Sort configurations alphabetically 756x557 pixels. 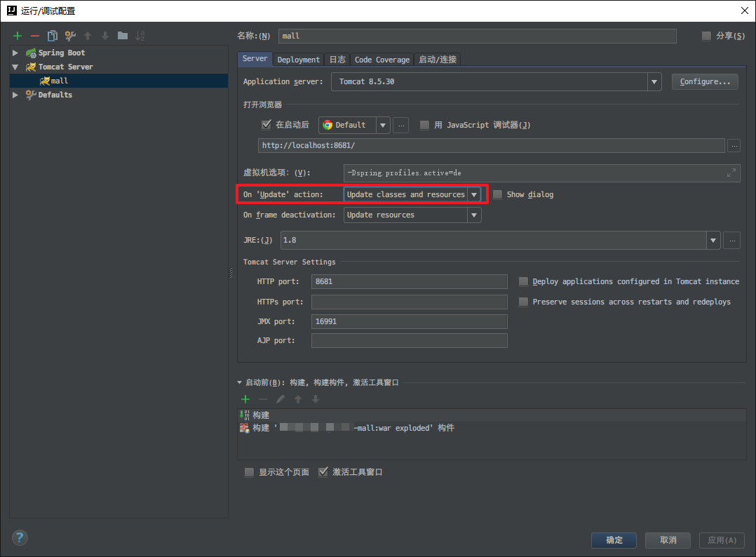tap(140, 36)
